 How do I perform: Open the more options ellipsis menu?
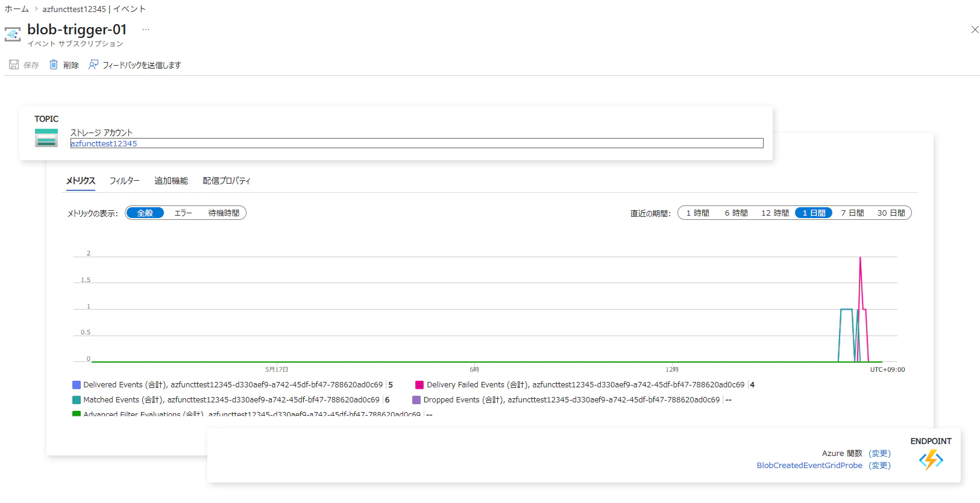coord(146,30)
